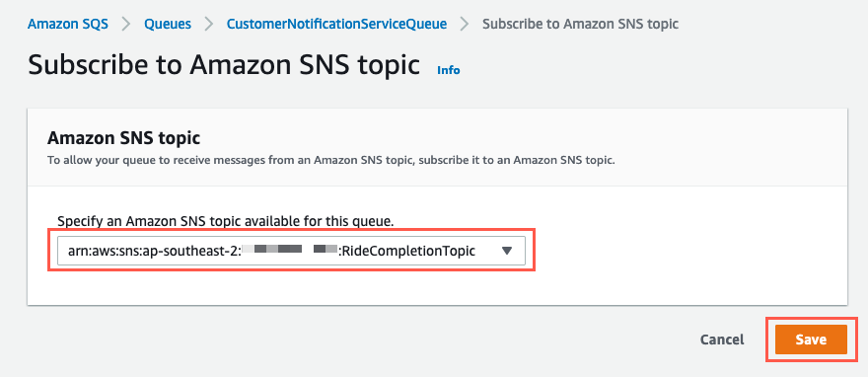Open the Info link beside the page title
The image size is (868, 377).
click(x=449, y=70)
